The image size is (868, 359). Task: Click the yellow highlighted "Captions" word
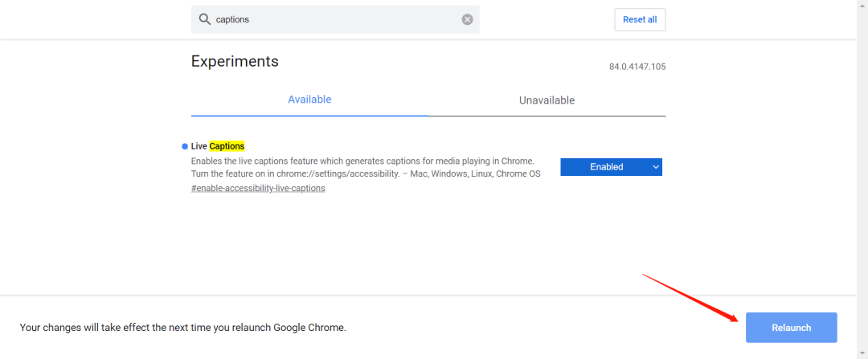227,146
